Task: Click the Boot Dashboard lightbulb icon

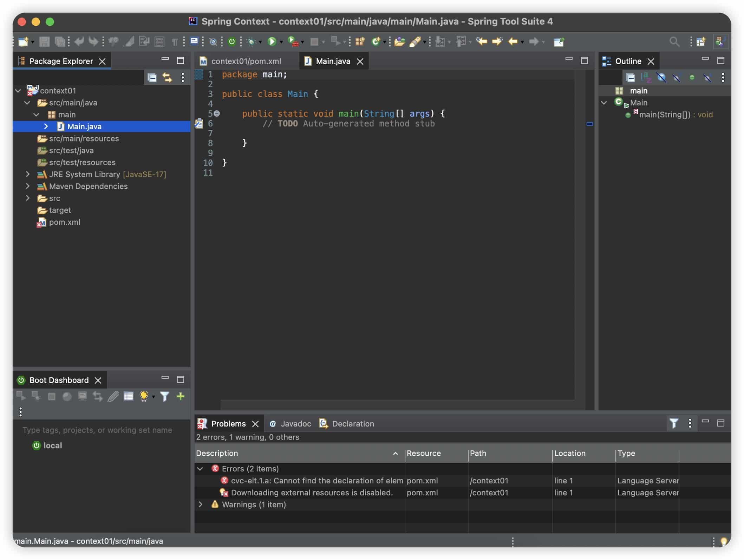Action: click(144, 396)
